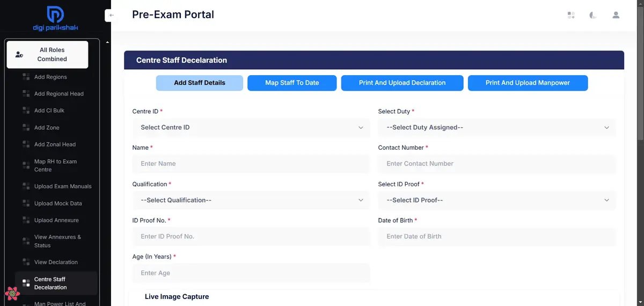Open the Select Duty Assigned dropdown
This screenshot has width=644, height=306.
click(x=497, y=127)
